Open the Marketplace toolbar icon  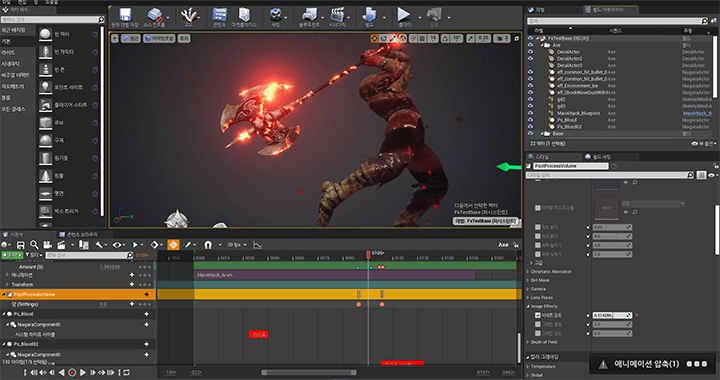244,15
